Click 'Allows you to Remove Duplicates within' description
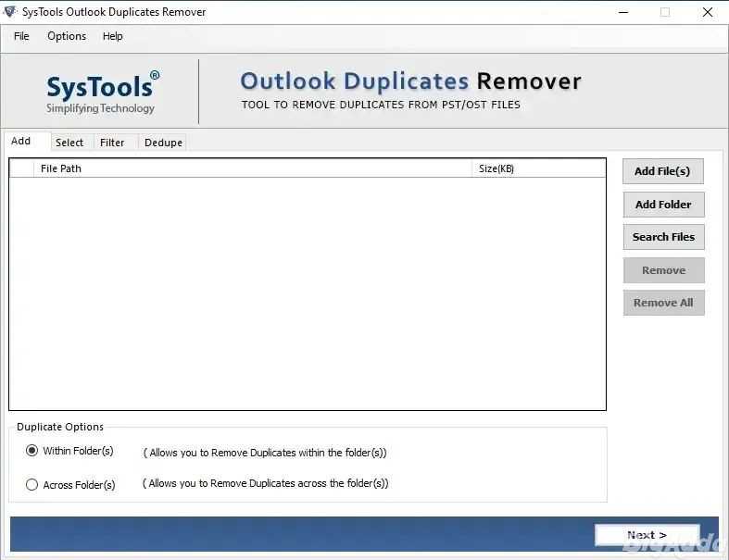 (265, 453)
